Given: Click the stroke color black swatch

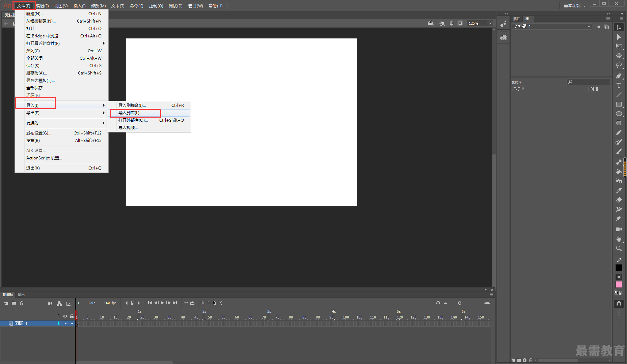Looking at the screenshot, I should [x=619, y=268].
